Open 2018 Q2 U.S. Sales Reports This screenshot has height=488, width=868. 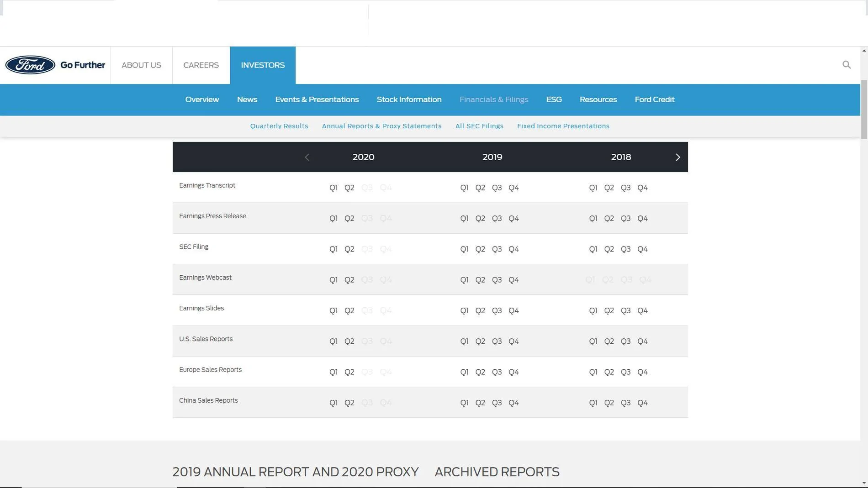(x=609, y=341)
